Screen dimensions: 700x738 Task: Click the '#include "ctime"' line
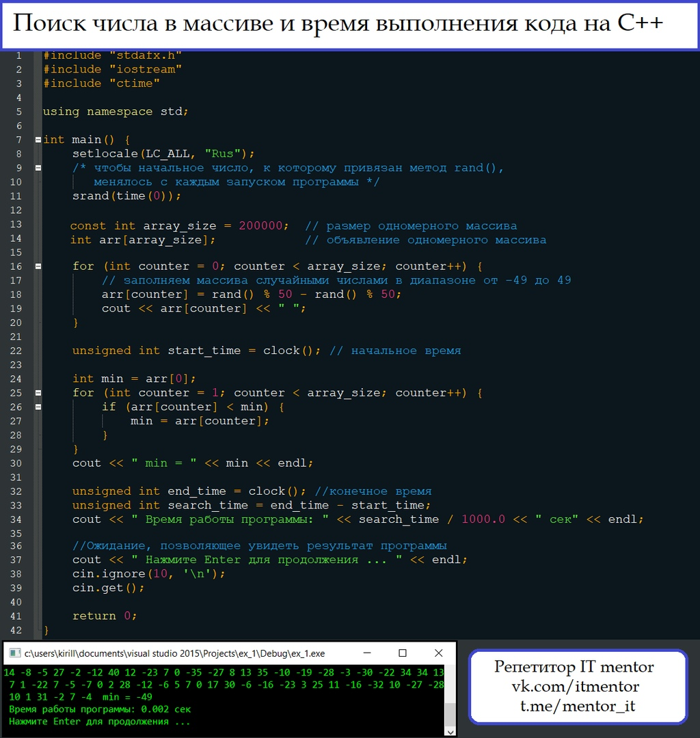coord(102,84)
